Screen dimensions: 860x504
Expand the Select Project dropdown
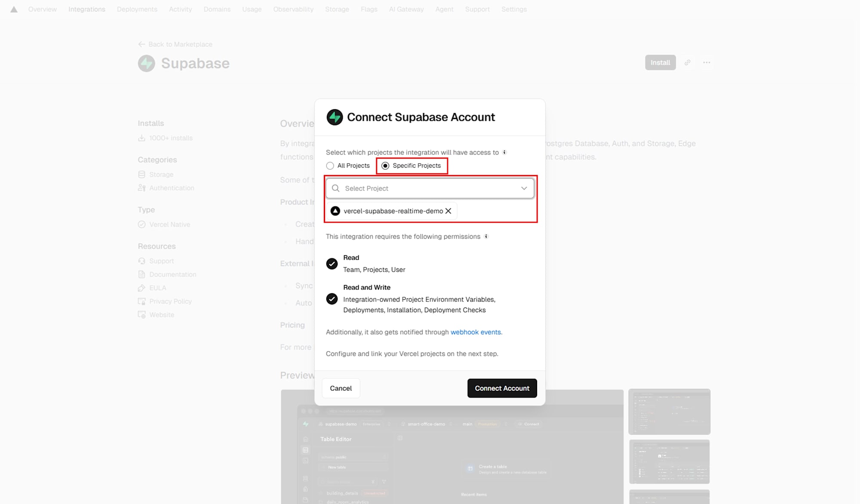[524, 188]
